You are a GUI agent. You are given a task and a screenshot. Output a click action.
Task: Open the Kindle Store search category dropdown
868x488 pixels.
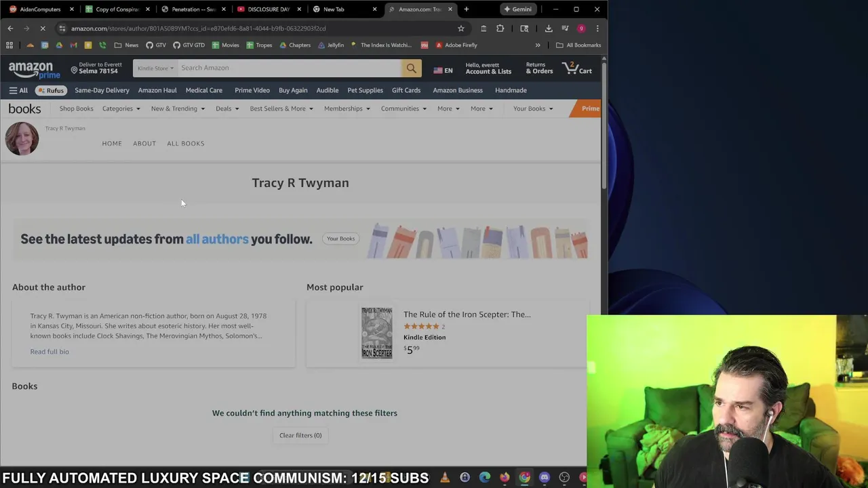click(x=156, y=68)
